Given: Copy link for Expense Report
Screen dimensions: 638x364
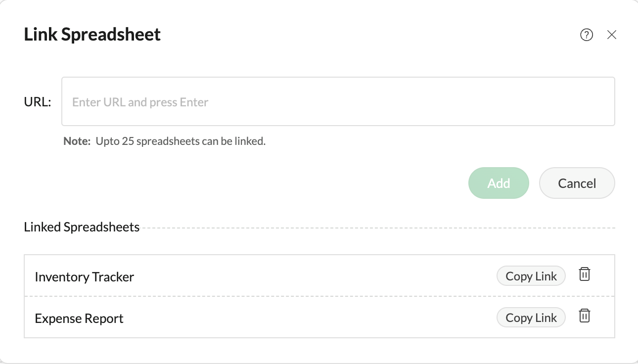Looking at the screenshot, I should tap(531, 318).
